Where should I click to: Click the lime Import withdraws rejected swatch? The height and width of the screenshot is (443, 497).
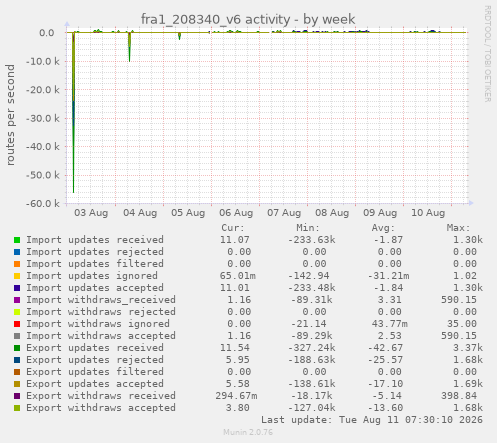[17, 312]
